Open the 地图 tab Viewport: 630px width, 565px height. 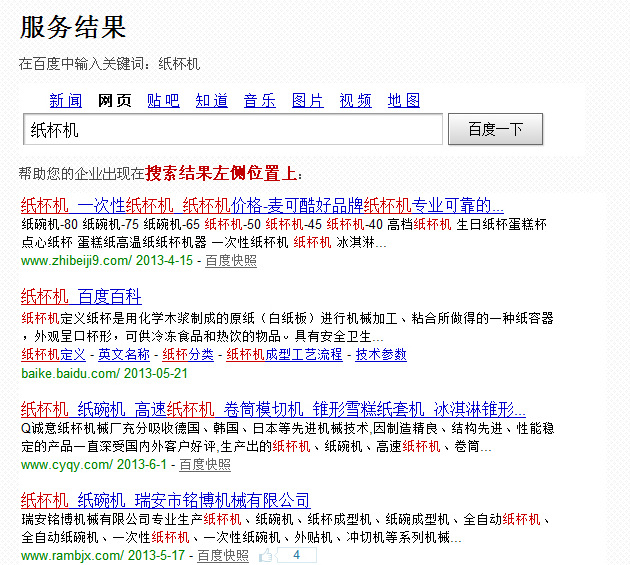tap(404, 100)
